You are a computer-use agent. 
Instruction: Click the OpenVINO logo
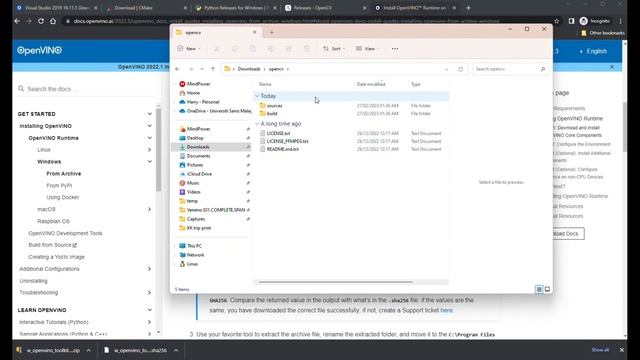click(x=39, y=51)
